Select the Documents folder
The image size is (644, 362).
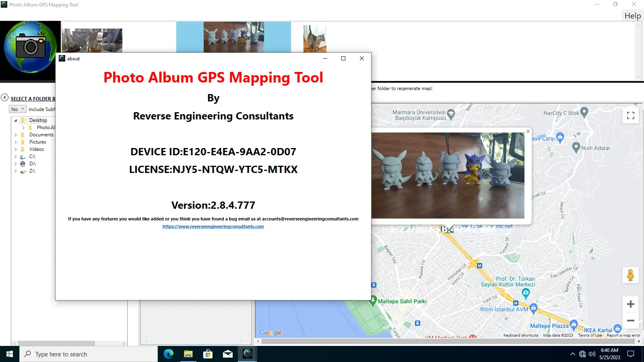[x=41, y=135]
